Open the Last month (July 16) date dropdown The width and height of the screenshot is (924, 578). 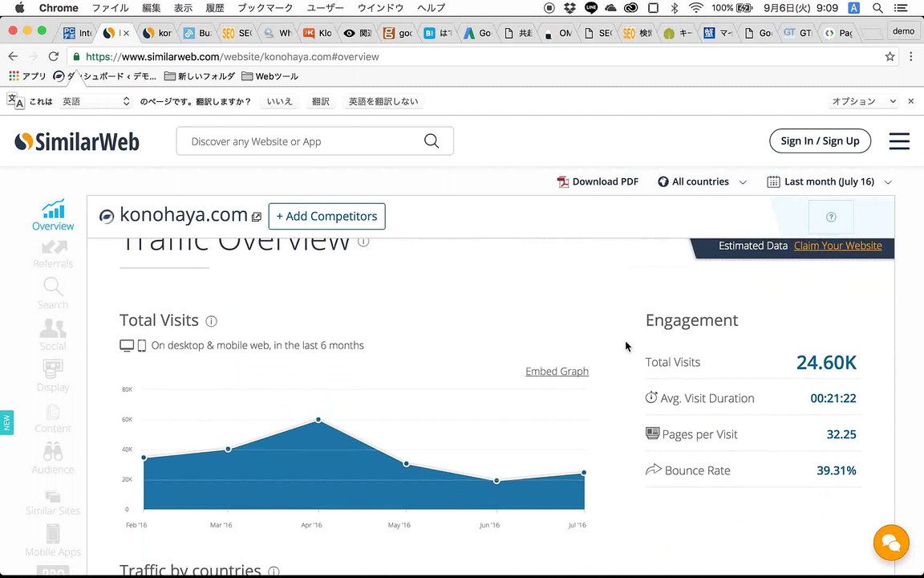829,181
